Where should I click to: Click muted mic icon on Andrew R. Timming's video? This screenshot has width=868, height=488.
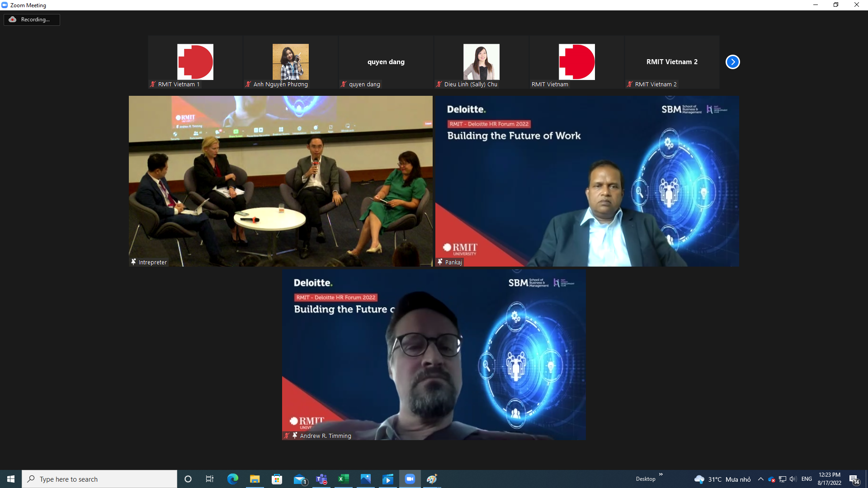(287, 436)
